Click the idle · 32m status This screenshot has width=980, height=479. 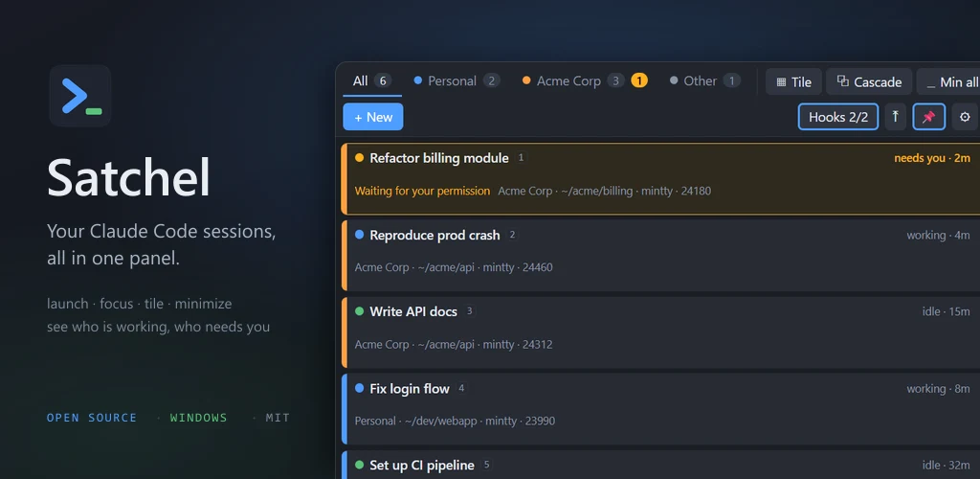click(947, 466)
